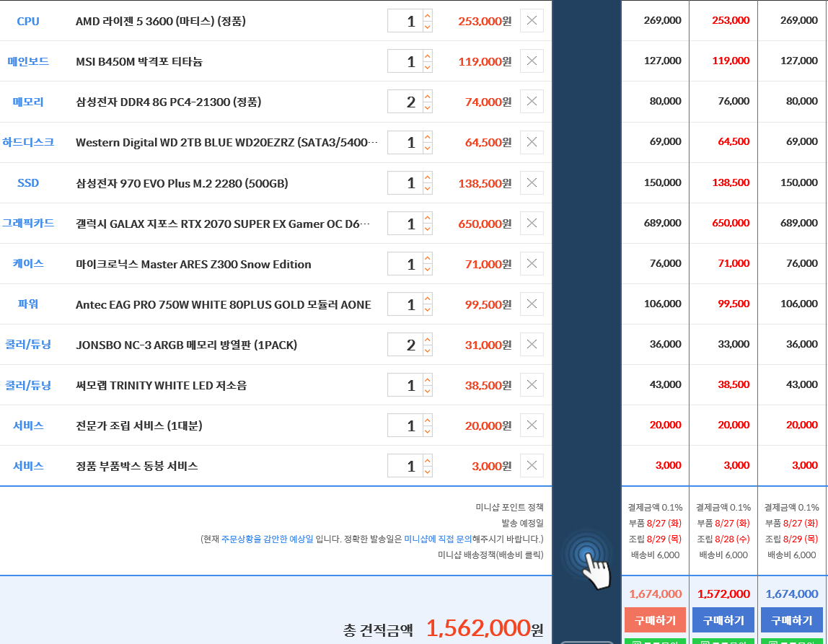Click 미니샵 배송정책(배송비 클릭) text
The height and width of the screenshot is (644, 828).
click(490, 555)
